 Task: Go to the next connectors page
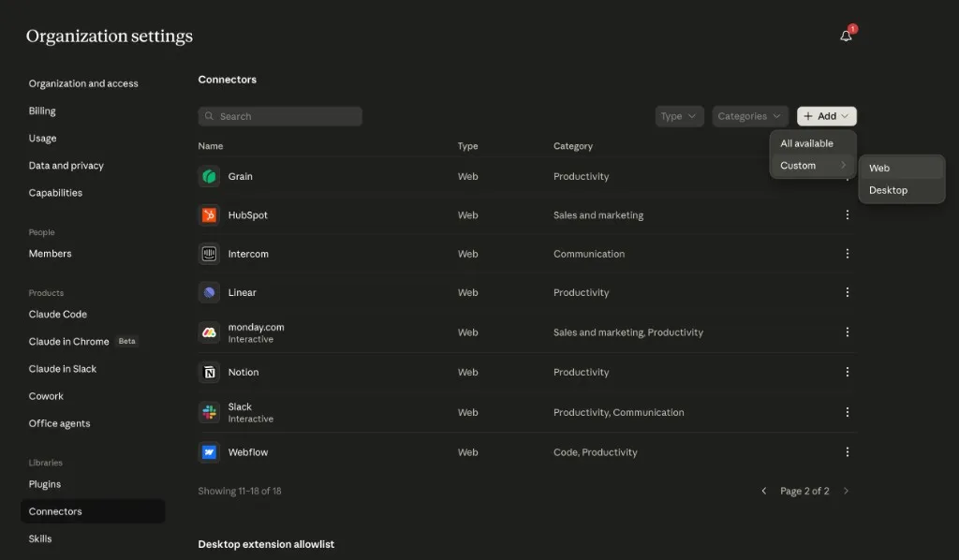coord(846,491)
